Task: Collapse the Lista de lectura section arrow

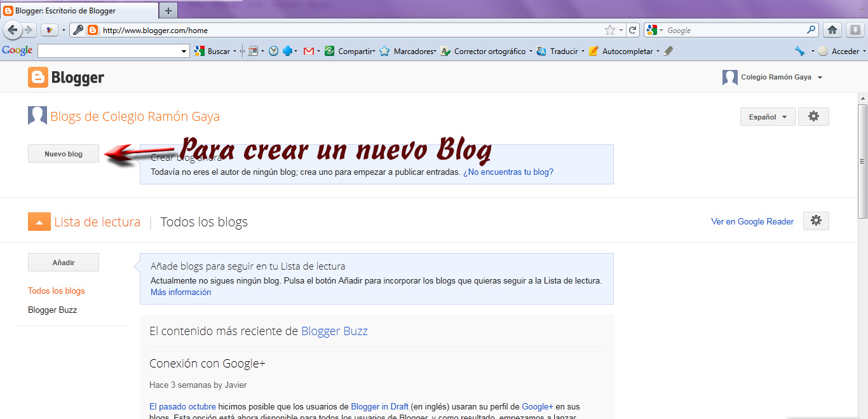Action: coord(39,221)
